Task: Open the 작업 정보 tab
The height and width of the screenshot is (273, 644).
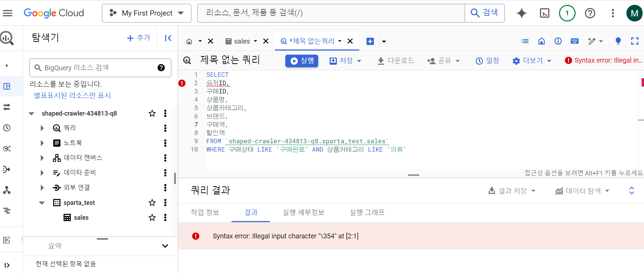Action: click(205, 212)
